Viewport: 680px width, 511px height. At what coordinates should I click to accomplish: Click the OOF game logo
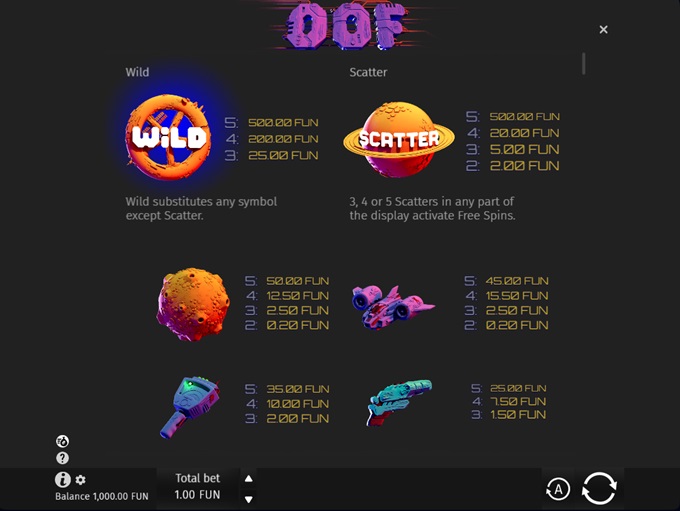tap(343, 25)
